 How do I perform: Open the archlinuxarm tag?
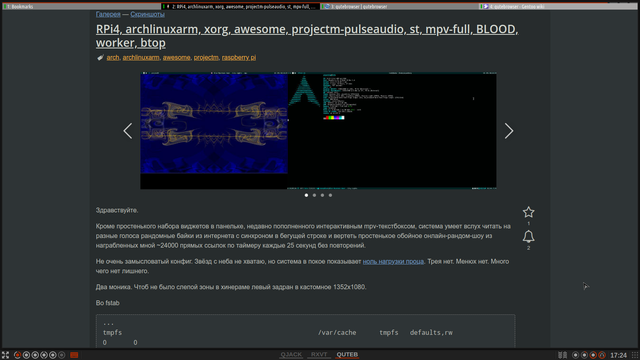click(x=141, y=58)
